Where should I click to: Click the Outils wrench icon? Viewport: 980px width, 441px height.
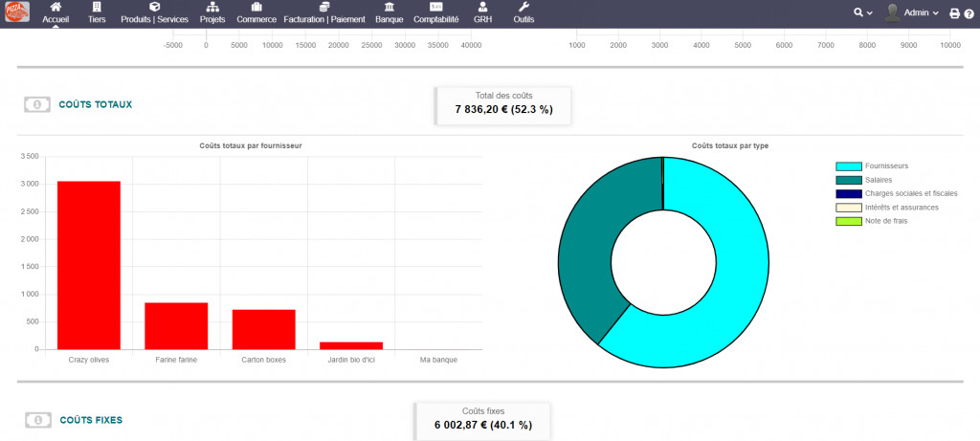click(523, 8)
